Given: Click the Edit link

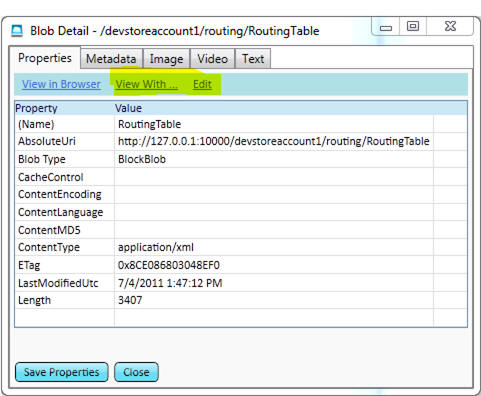Looking at the screenshot, I should click(202, 84).
